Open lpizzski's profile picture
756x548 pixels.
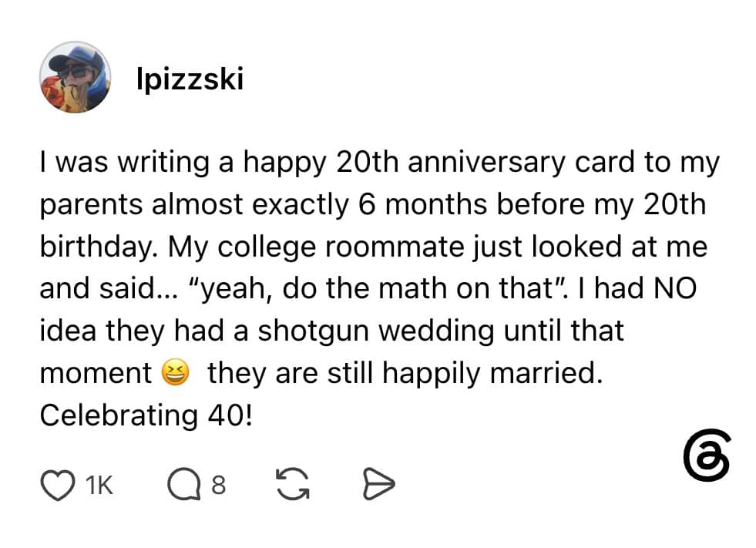click(x=75, y=77)
